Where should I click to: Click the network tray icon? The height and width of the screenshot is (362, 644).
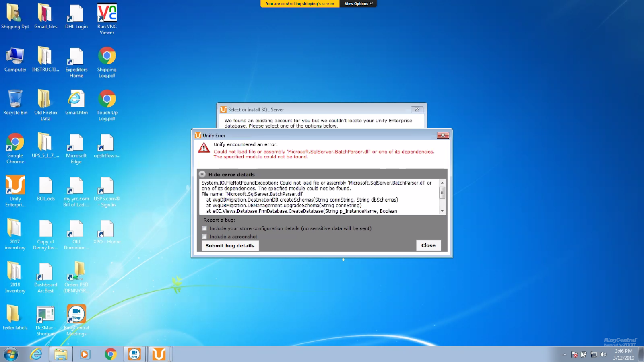tap(593, 354)
